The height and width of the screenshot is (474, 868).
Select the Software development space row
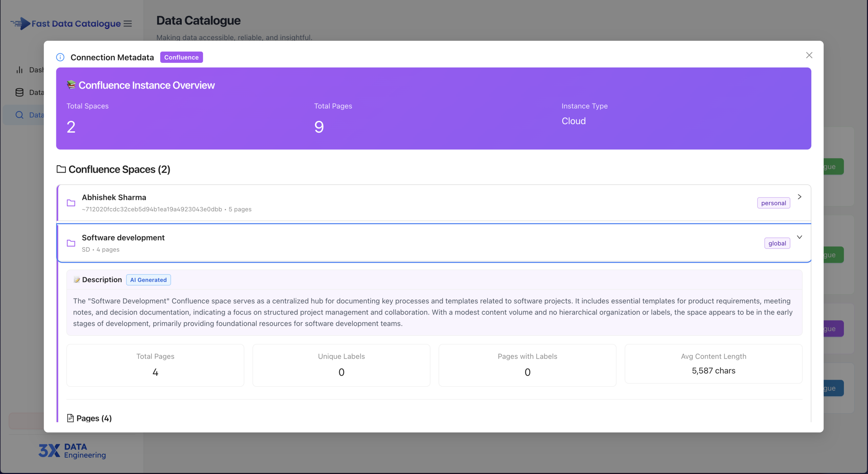click(407, 243)
